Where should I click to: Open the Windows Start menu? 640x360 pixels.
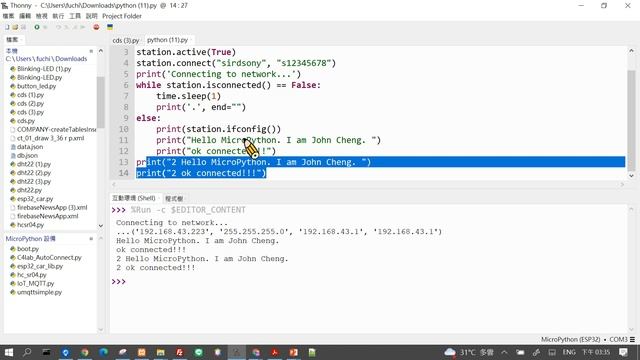tap(8, 352)
